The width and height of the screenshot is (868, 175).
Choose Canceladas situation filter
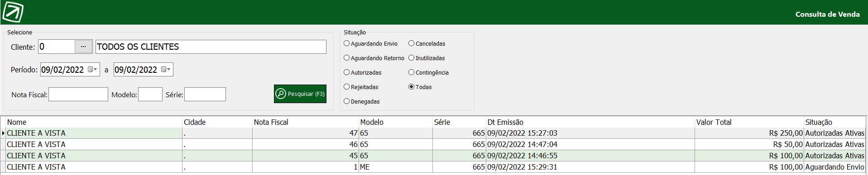pos(427,43)
